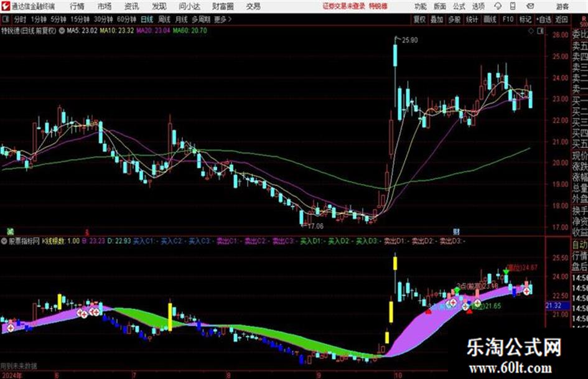This screenshot has width=588, height=379.
Task: Expand the dropdown beside 股票指标网 indicator
Action: (x=4, y=241)
